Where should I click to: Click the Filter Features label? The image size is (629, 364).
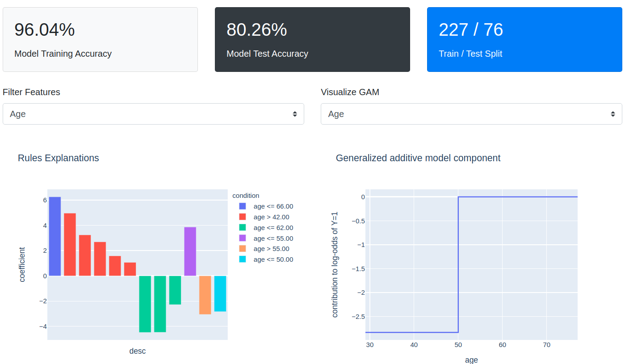pyautogui.click(x=31, y=92)
